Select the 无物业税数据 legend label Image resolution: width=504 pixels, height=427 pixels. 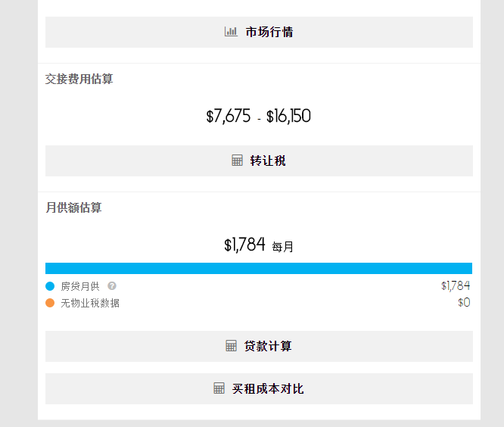coord(90,303)
